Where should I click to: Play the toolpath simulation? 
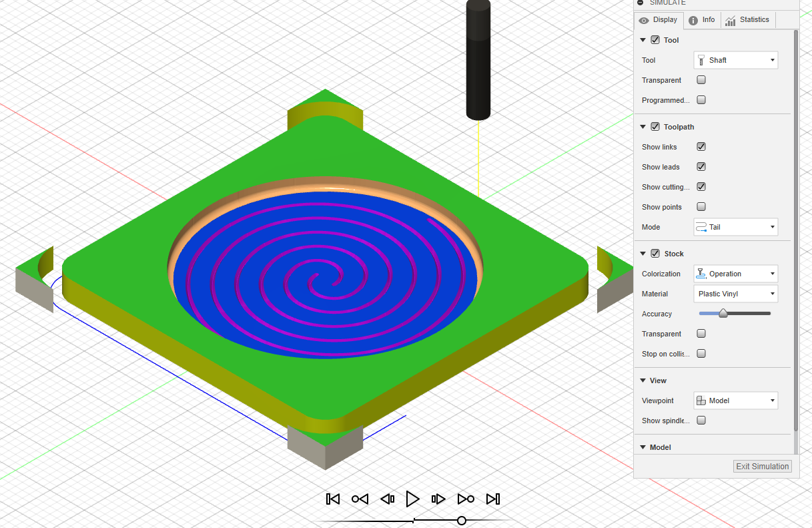[x=412, y=499]
